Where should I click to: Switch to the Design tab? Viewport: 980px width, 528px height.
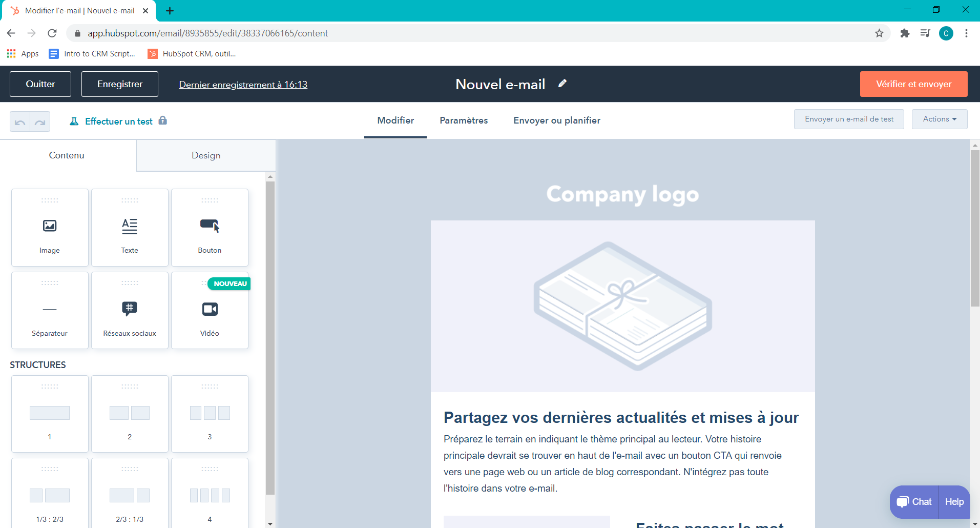click(x=206, y=155)
